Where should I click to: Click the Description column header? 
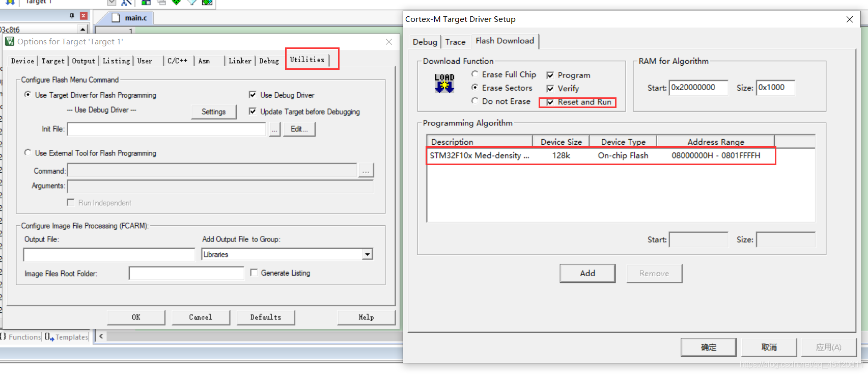(x=480, y=142)
